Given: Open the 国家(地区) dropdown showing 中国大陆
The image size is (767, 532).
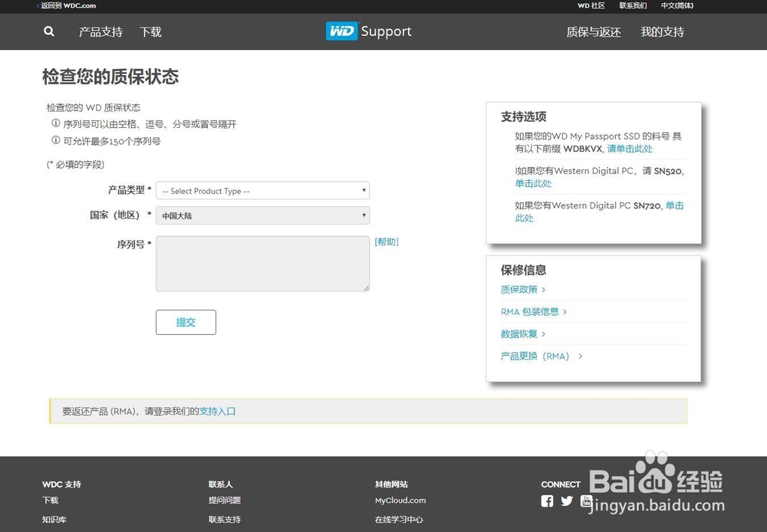Looking at the screenshot, I should pos(262,215).
